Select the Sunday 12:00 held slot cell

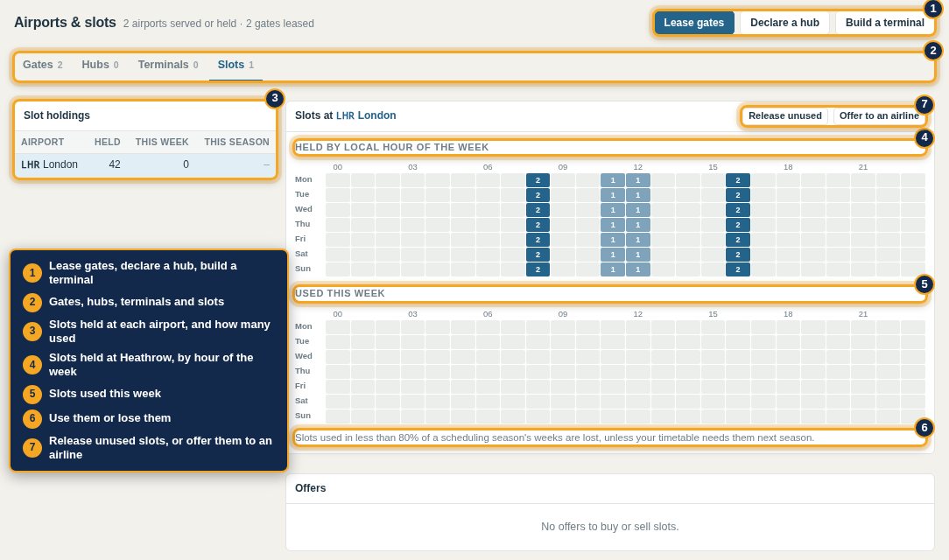(638, 269)
